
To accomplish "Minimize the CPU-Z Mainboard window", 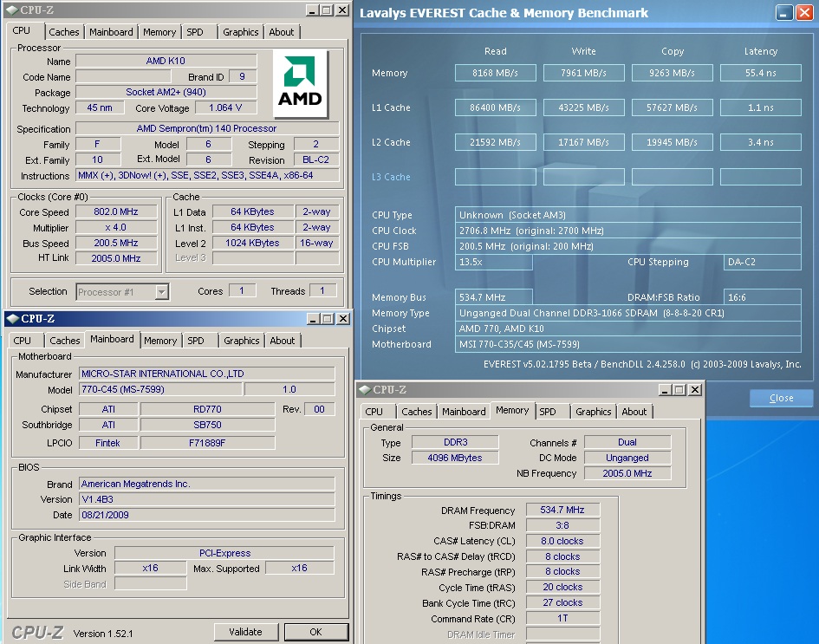I will [x=313, y=319].
